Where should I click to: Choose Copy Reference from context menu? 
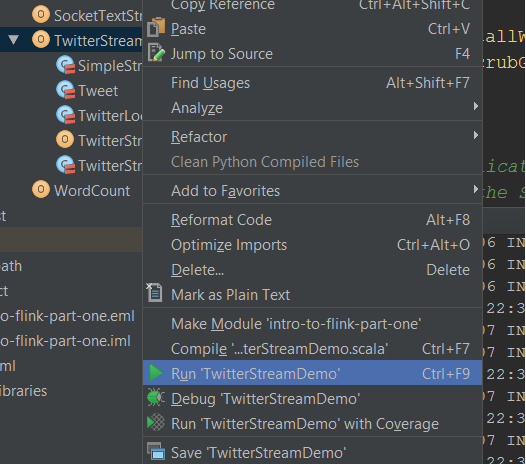pos(312,5)
